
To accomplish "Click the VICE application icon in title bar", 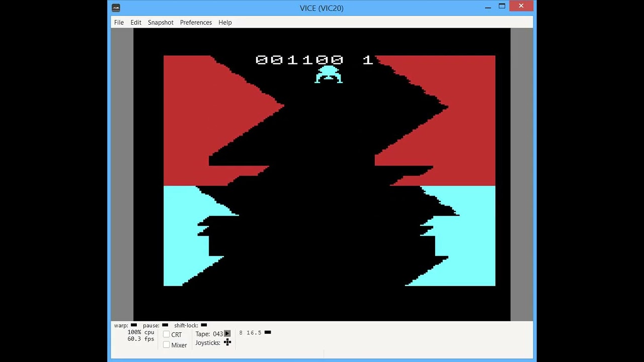I will [116, 8].
